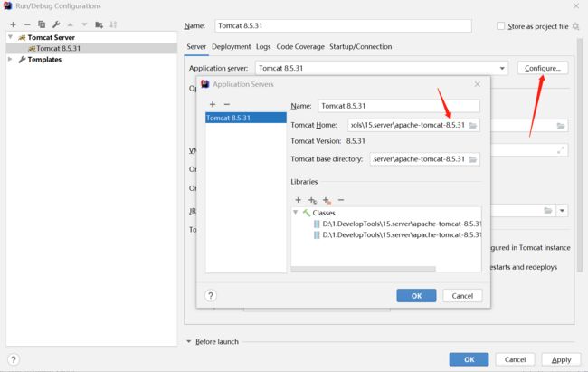This screenshot has height=372, width=588.
Task: Open the Startup/Connection tab
Action: coord(361,46)
